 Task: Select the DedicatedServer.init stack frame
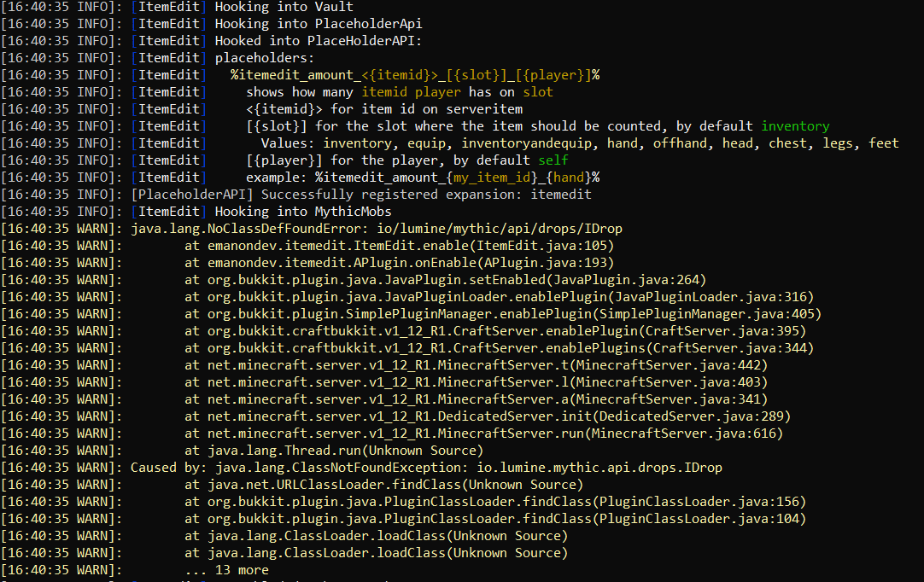coord(487,416)
